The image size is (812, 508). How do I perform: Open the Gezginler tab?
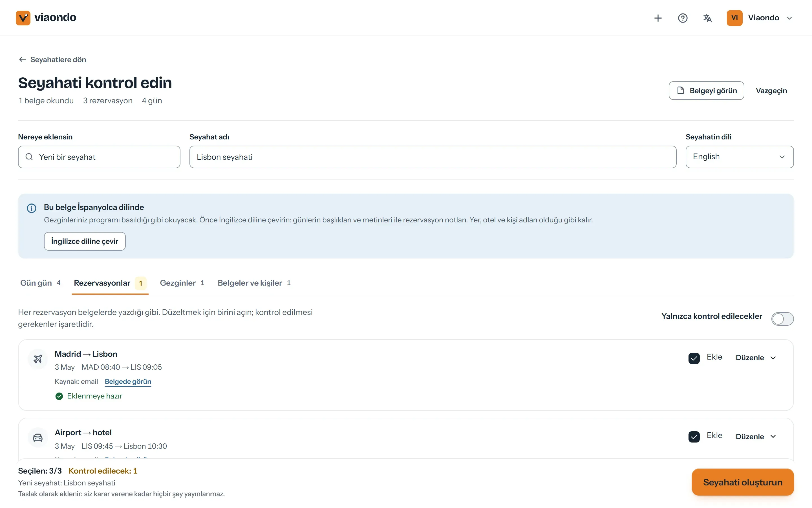pyautogui.click(x=182, y=283)
